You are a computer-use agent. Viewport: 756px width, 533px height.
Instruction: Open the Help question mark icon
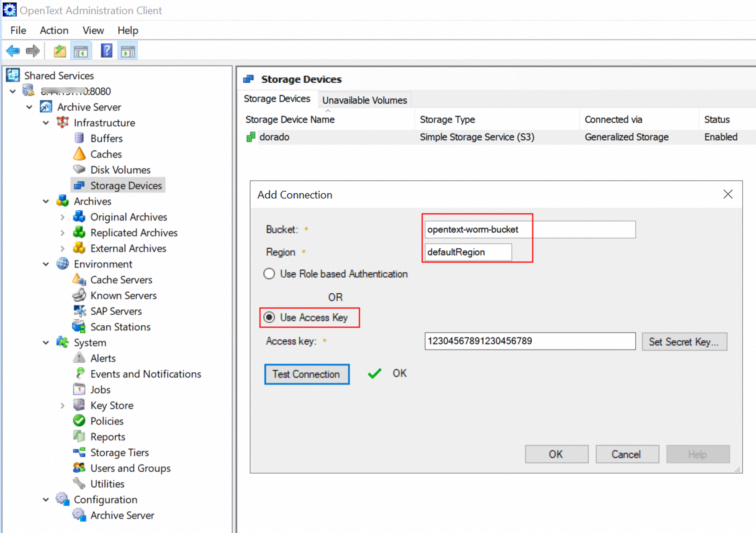pos(106,51)
